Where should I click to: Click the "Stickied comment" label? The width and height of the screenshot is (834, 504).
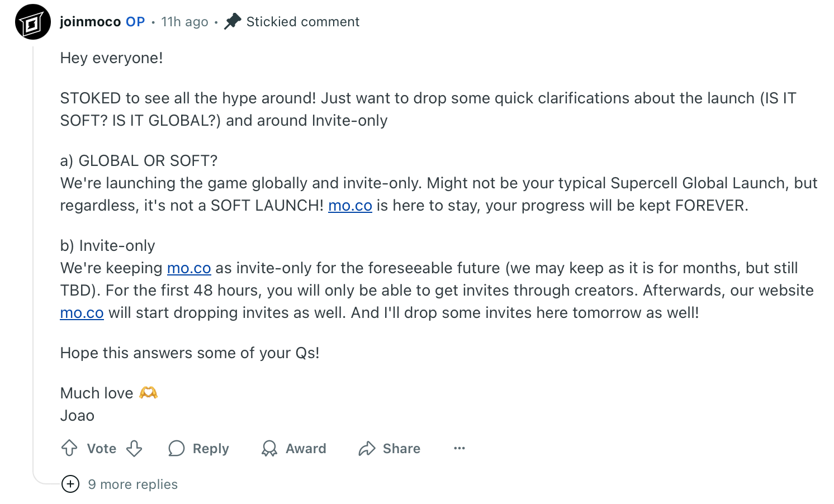[x=303, y=22]
